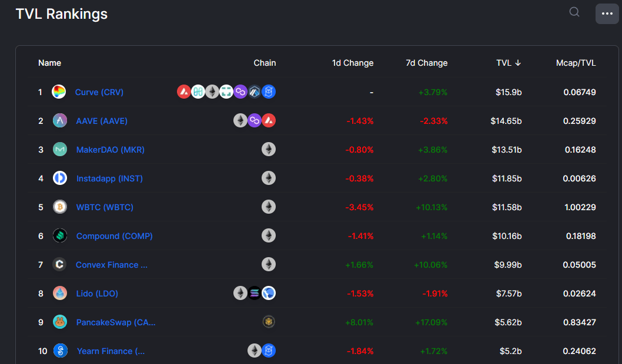The height and width of the screenshot is (364, 622).
Task: Open the Yearn Finance protocol link
Action: 111,351
